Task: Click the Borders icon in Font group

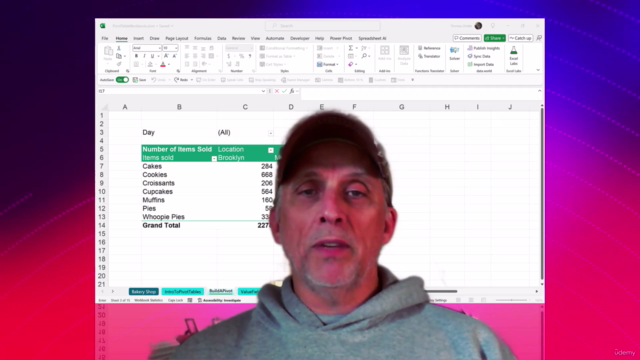Action: tap(136, 64)
